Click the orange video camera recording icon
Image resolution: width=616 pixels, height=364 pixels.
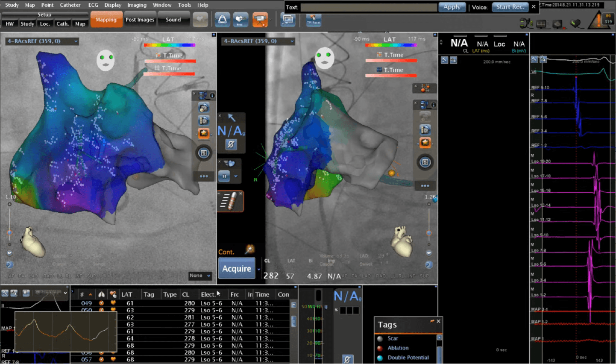tap(260, 20)
